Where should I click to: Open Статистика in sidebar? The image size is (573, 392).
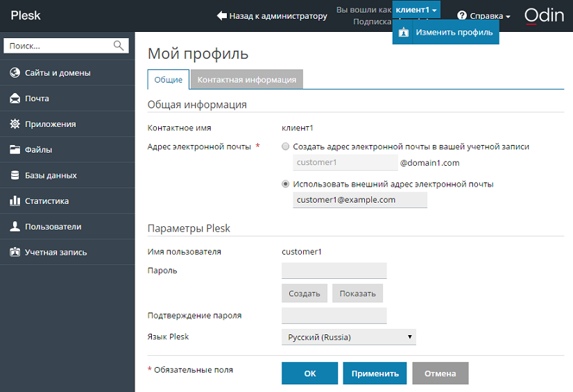pyautogui.click(x=67, y=201)
